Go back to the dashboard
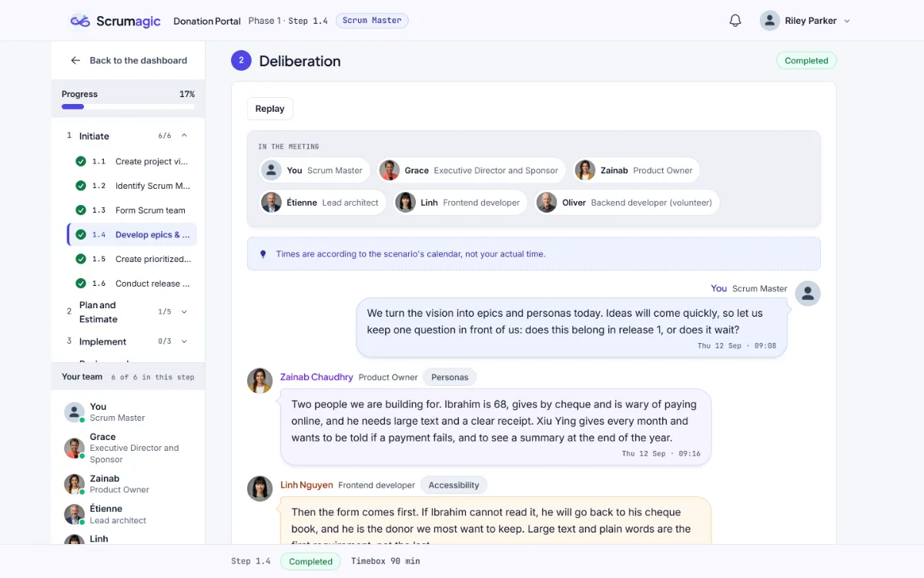Image resolution: width=924 pixels, height=578 pixels. click(129, 60)
